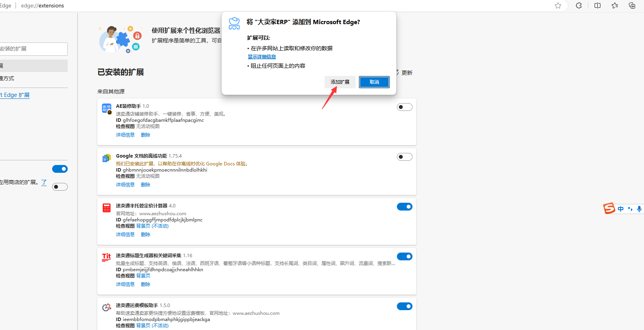
Task: Open the Extensions puzzle icon in toolbar
Action: point(579,5)
